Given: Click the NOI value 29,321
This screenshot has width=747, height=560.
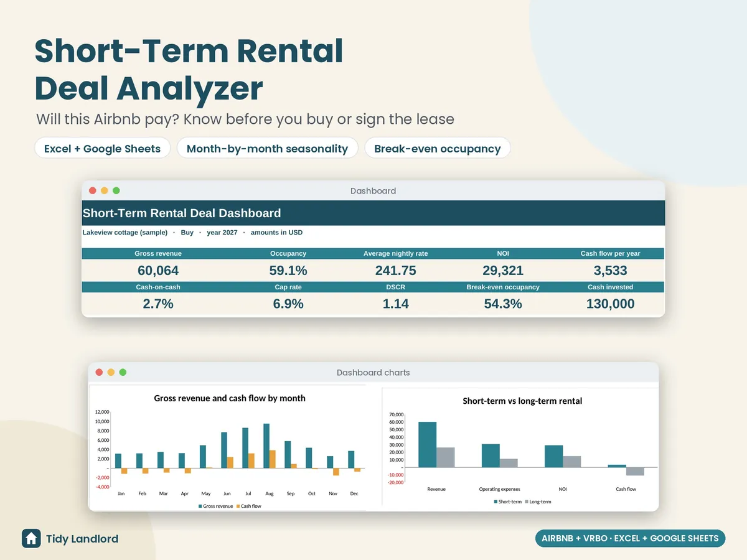Looking at the screenshot, I should (503, 270).
